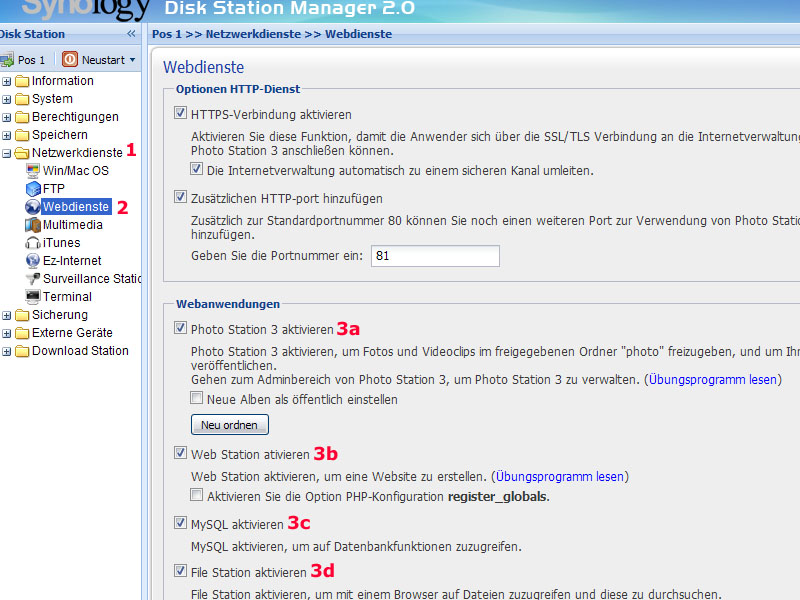Click the FTP service icon

coord(33,189)
